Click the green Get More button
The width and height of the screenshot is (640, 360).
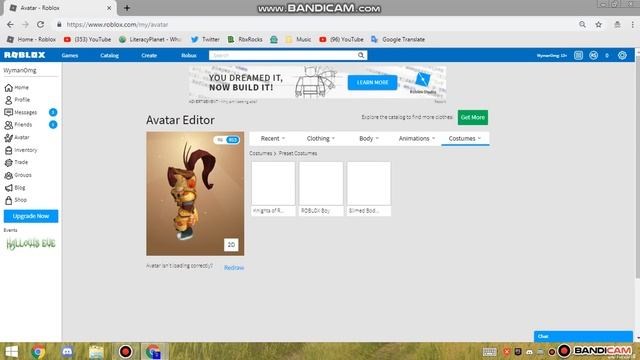tap(473, 117)
